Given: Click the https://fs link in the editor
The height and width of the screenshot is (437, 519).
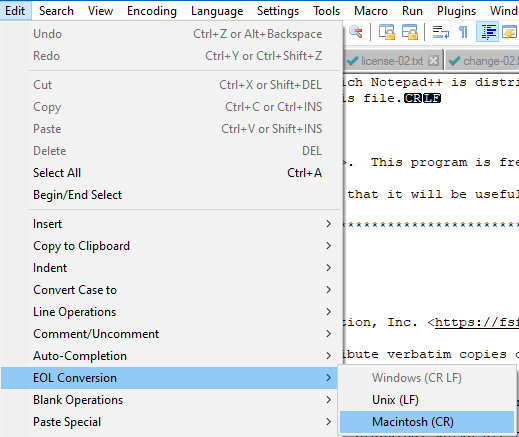Looking at the screenshot, I should [477, 322].
